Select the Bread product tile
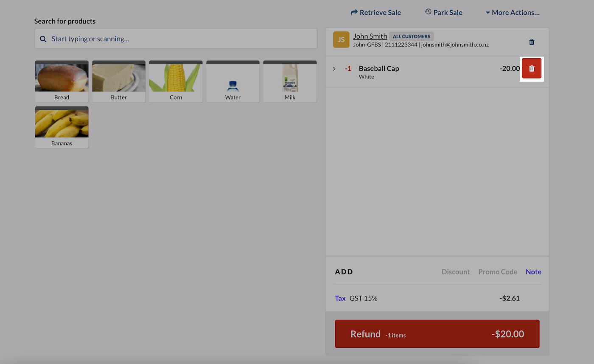The height and width of the screenshot is (364, 594). [62, 81]
